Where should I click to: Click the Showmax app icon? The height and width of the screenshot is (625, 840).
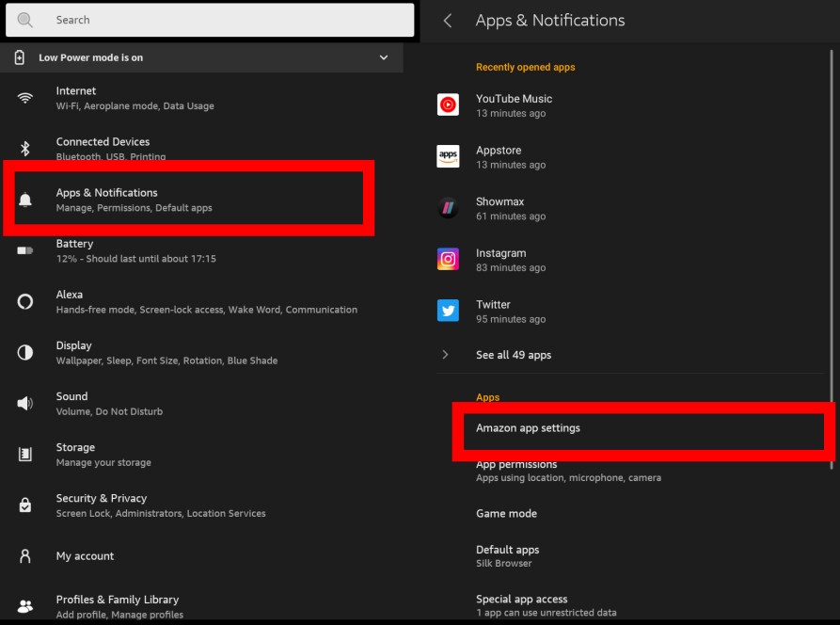(448, 207)
